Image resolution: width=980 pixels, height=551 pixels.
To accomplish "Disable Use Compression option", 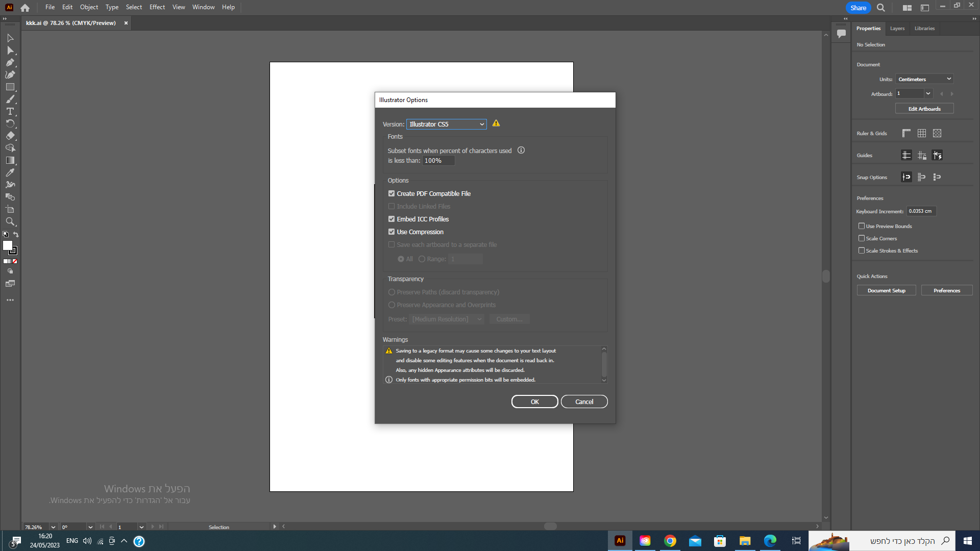I will (x=391, y=232).
